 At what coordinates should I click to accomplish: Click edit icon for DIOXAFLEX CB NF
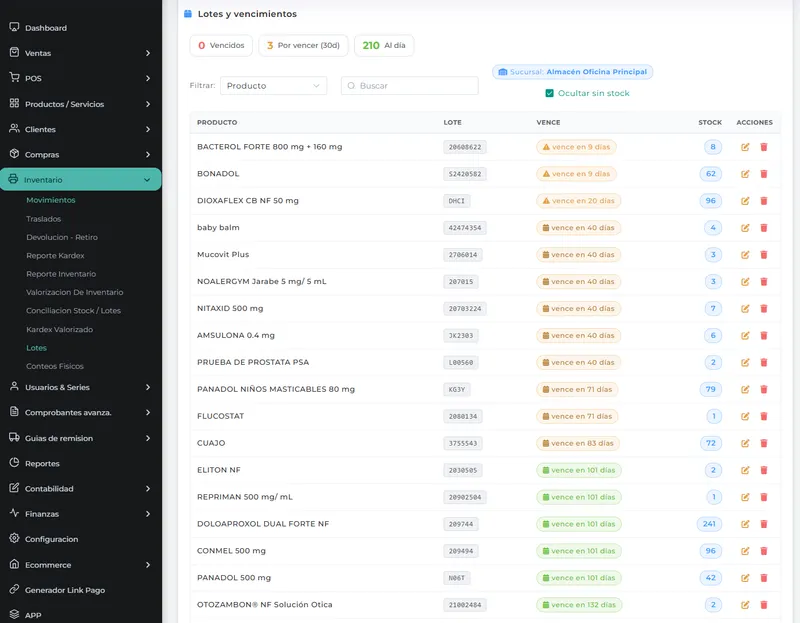point(745,201)
